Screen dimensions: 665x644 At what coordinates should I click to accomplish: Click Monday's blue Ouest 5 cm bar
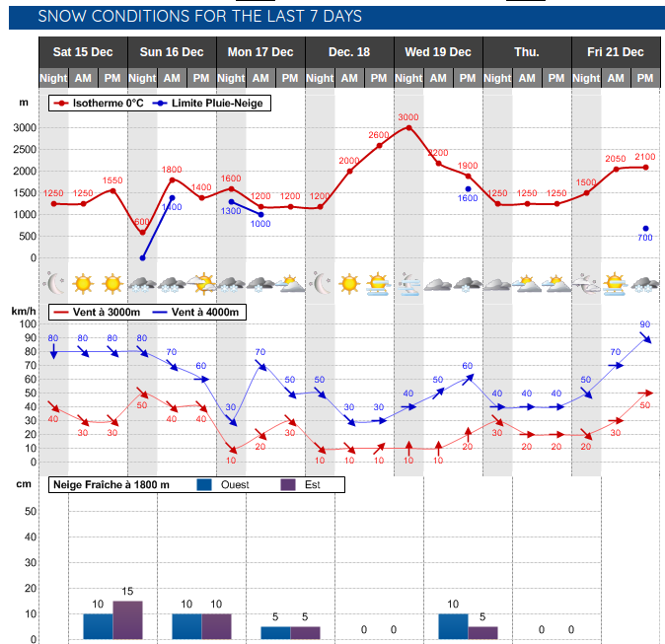point(275,632)
